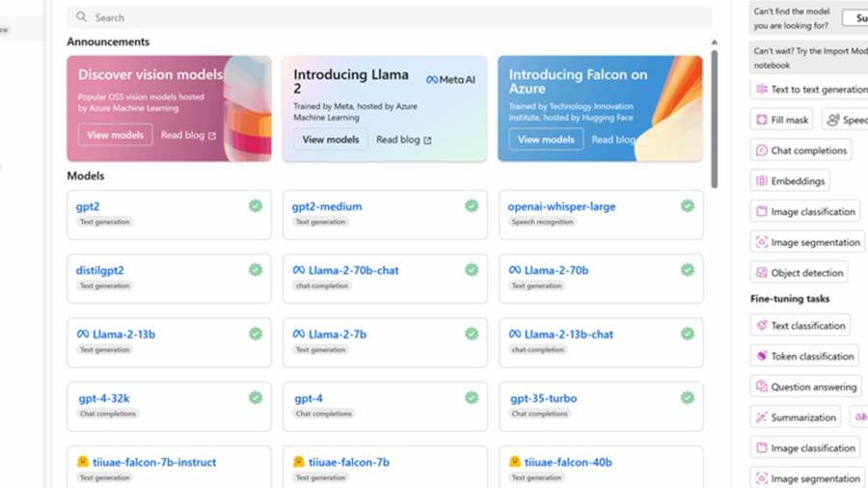The image size is (868, 488).
Task: Click the Meta logo beside Llama-2-7b
Action: [299, 335]
